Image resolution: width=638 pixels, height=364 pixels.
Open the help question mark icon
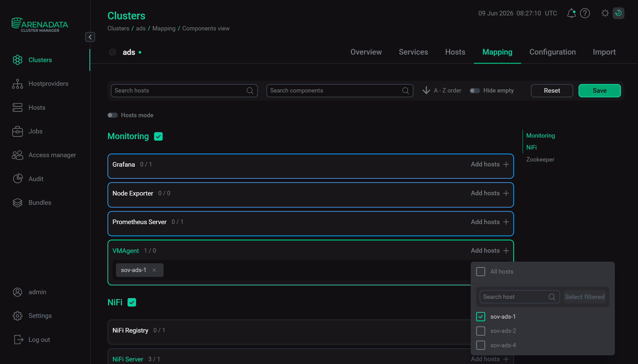click(585, 13)
